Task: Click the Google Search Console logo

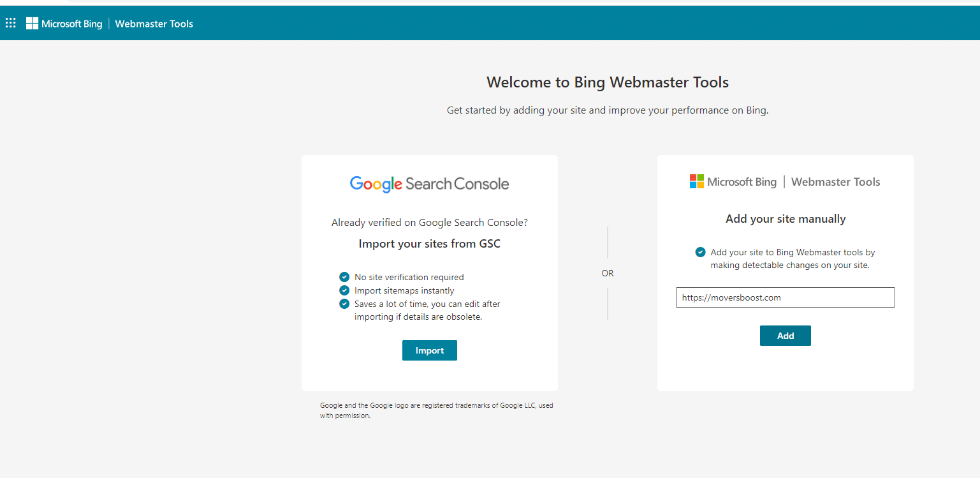Action: coord(429,184)
